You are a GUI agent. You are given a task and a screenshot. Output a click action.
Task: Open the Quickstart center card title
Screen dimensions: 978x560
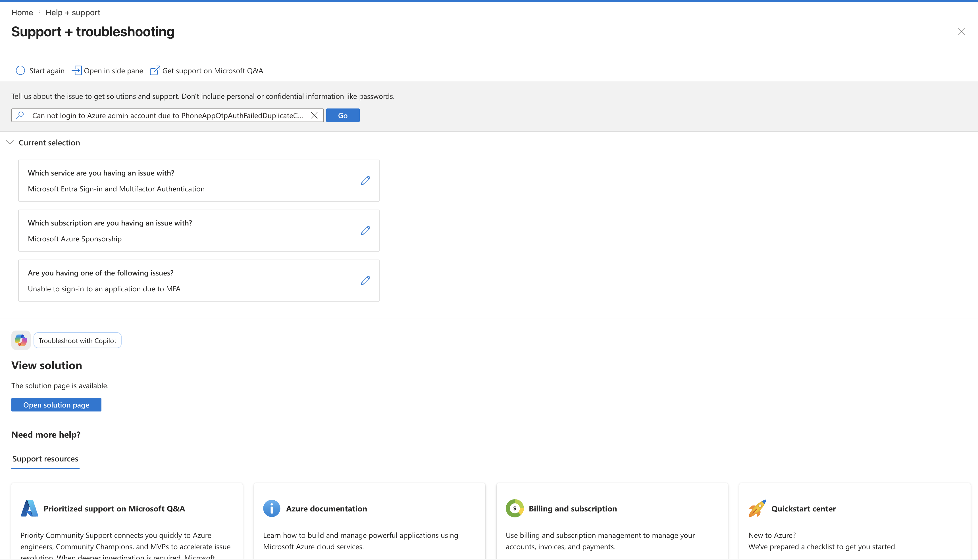click(x=804, y=509)
